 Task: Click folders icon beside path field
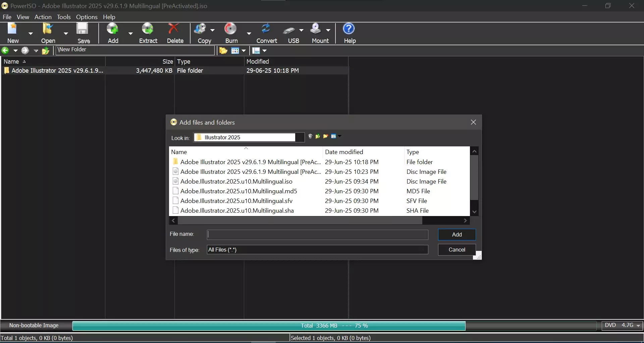[x=223, y=51]
